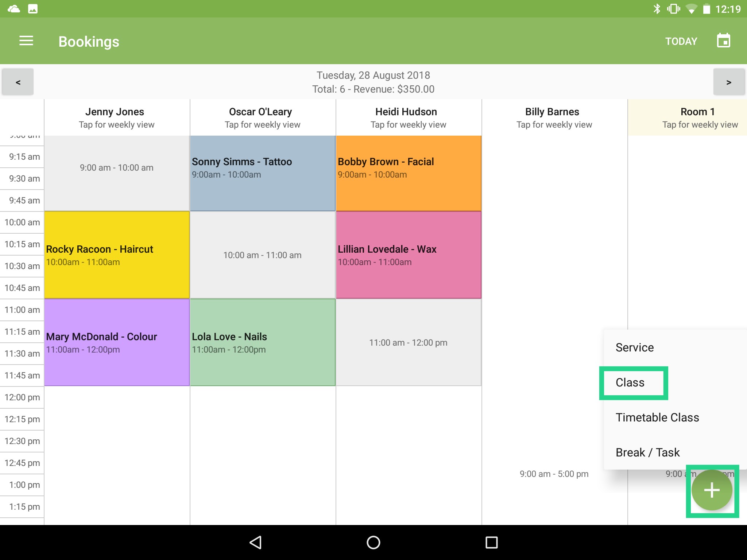Open the Lillian Lovedale Wax appointment

point(408,254)
